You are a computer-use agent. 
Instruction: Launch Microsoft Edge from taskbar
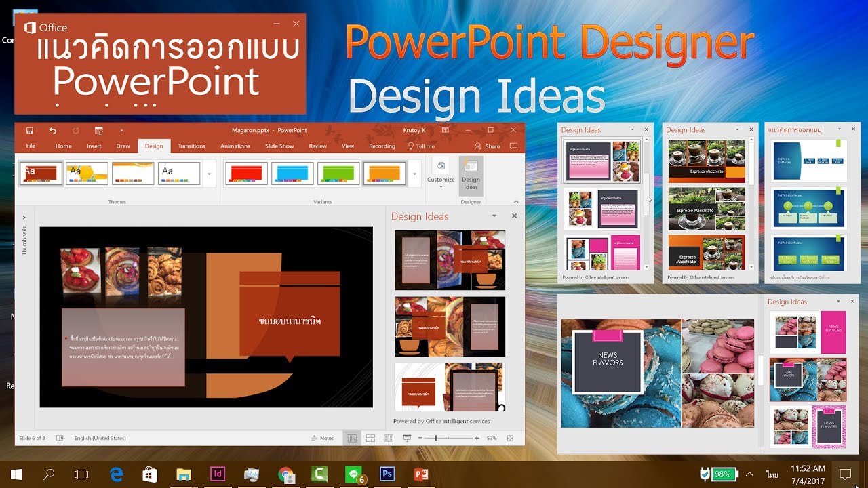tap(117, 474)
